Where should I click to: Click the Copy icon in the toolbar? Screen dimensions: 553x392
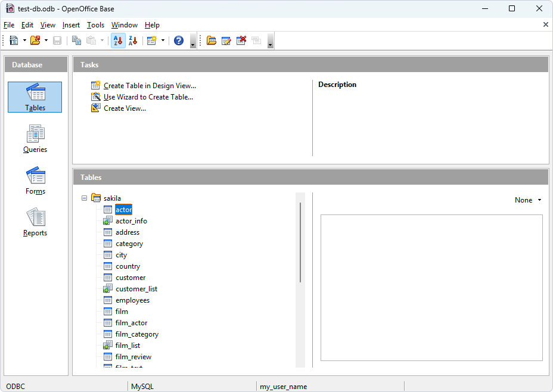click(76, 40)
